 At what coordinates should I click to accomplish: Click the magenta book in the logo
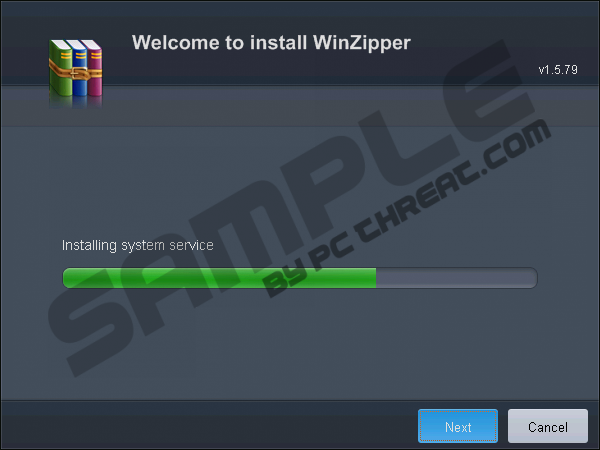pos(94,68)
